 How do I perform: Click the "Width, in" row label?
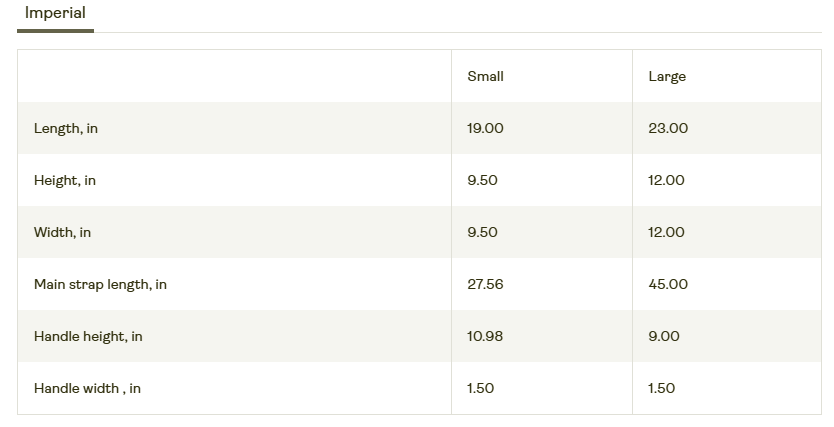(62, 233)
